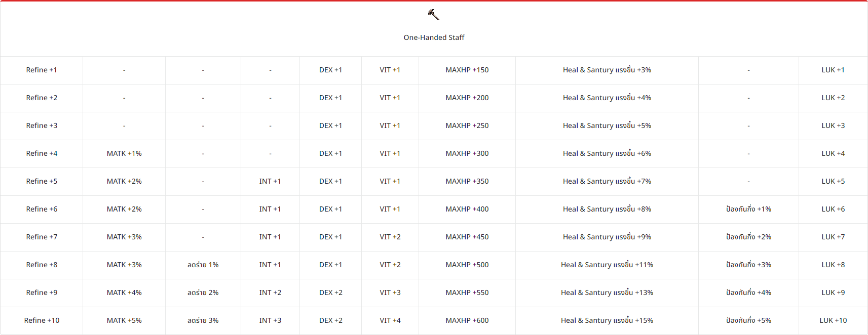Click the MATK +5% cell
The image size is (868, 335).
124,320
